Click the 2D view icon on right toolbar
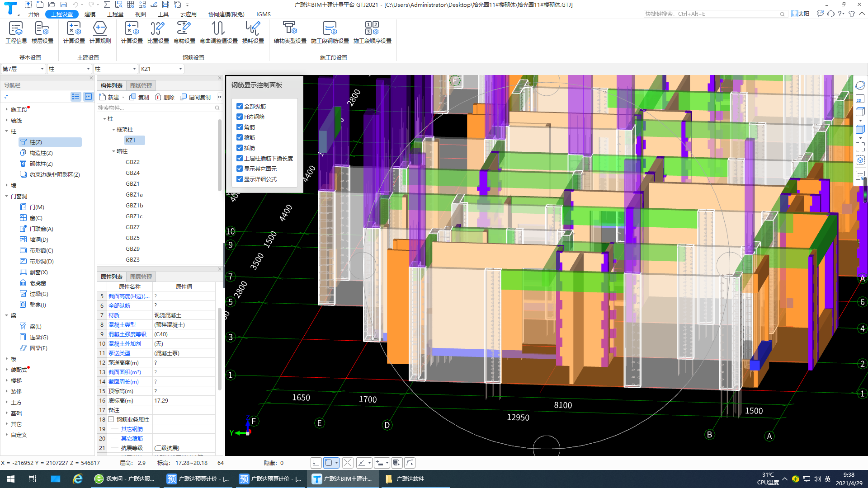 point(860,99)
